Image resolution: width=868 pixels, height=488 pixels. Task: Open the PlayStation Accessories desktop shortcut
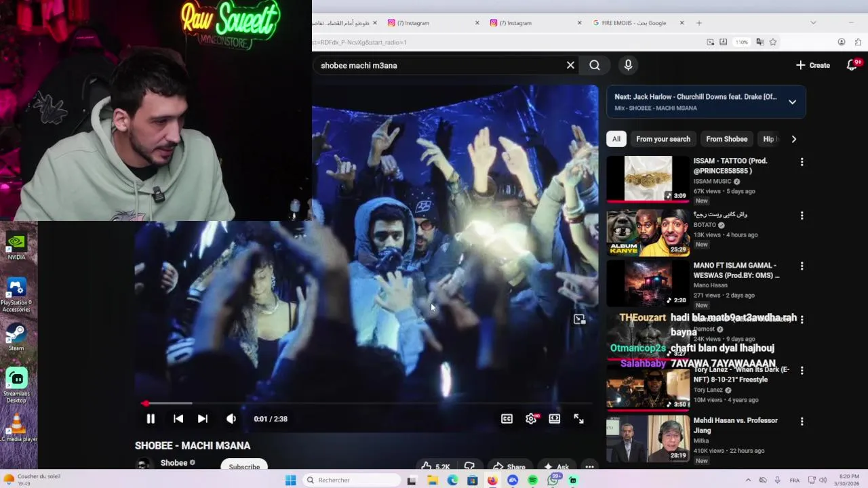click(16, 295)
